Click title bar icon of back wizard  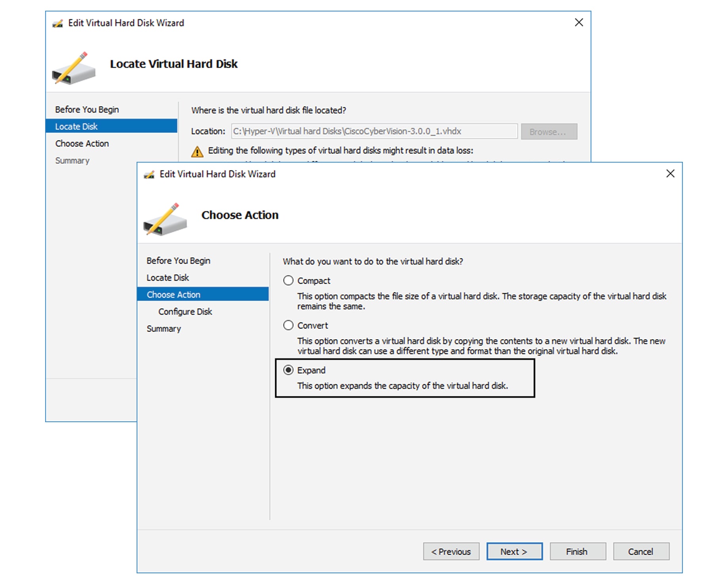58,23
